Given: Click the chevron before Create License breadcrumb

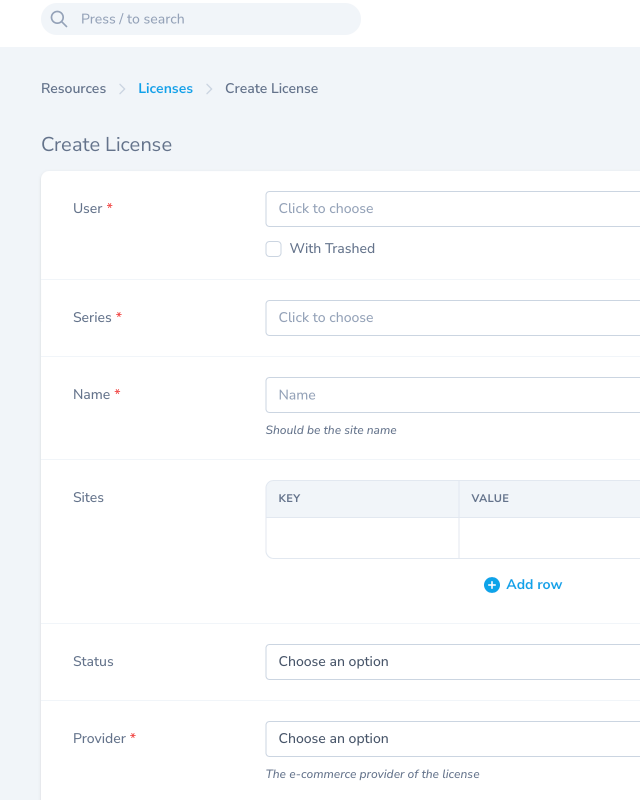Looking at the screenshot, I should click(x=209, y=89).
